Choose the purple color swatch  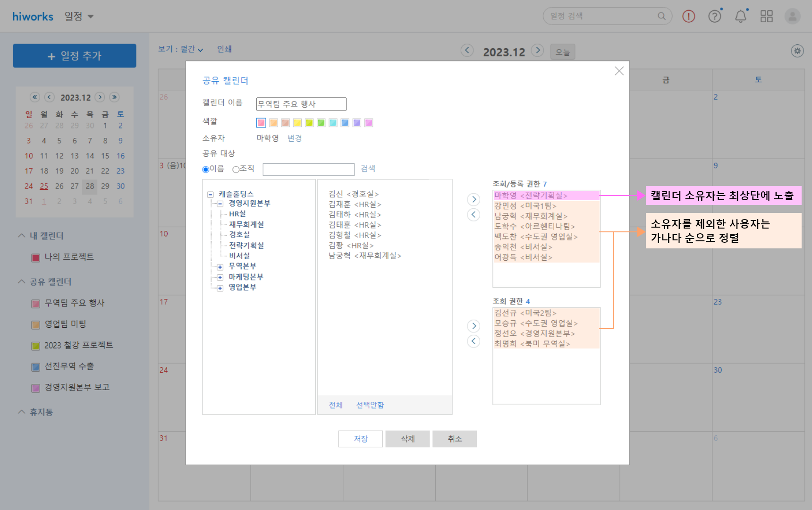[357, 123]
